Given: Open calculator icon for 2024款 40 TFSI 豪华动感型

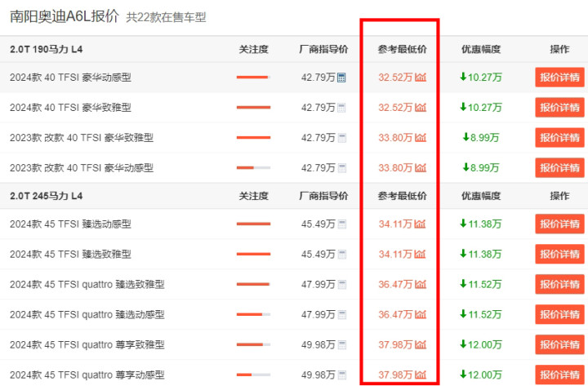Looking at the screenshot, I should pos(341,78).
